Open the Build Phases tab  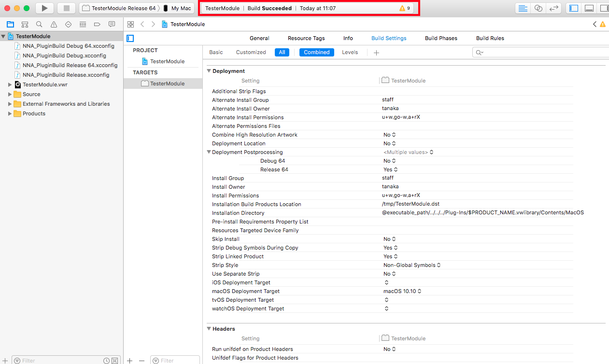click(441, 38)
